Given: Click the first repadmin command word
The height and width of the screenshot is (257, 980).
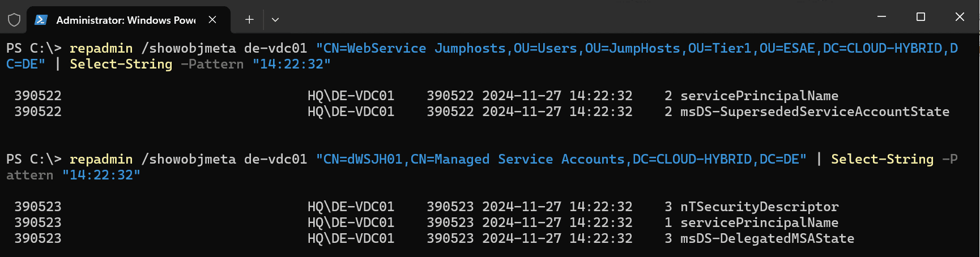Looking at the screenshot, I should coord(101,49).
